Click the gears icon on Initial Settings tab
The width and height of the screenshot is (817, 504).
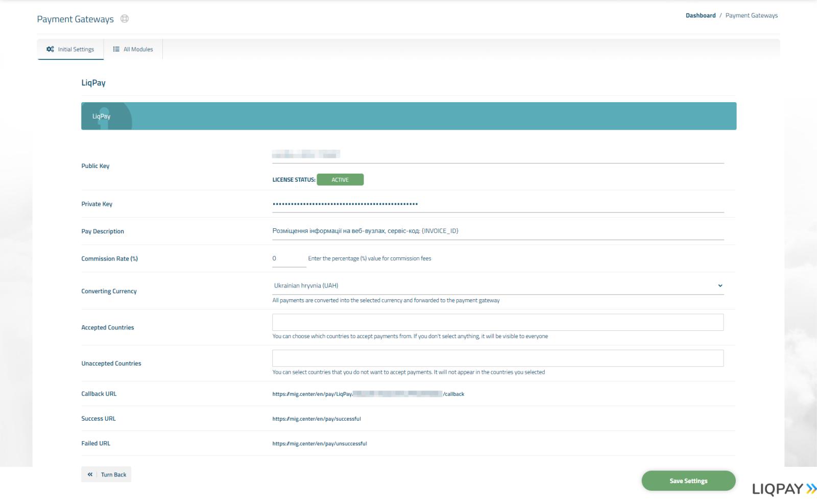[x=50, y=49]
